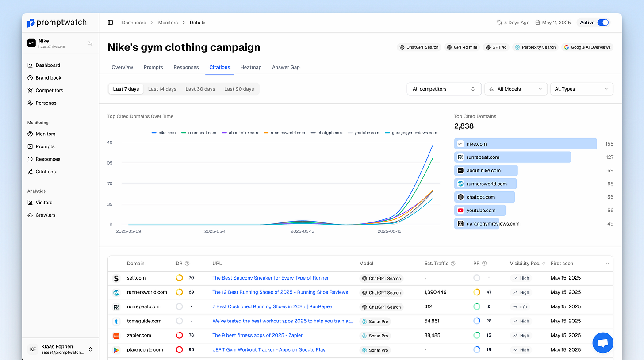This screenshot has height=360, width=644.
Task: Toggle the Active monitor switch
Action: (603, 23)
